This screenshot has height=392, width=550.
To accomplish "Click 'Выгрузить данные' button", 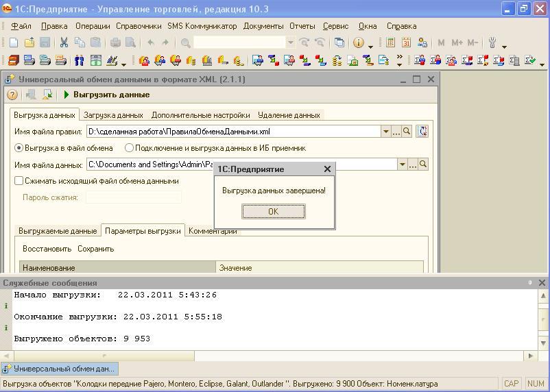I will 107,95.
